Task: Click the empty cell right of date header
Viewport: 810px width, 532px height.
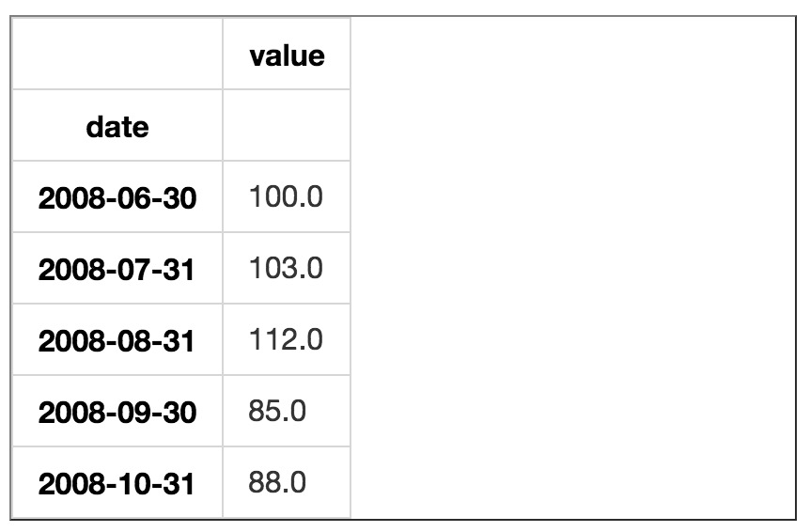Action: point(287,127)
